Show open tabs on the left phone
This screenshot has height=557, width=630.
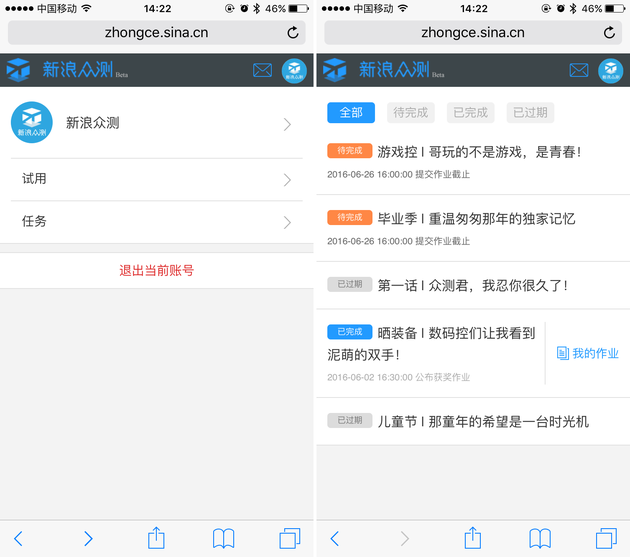290,539
